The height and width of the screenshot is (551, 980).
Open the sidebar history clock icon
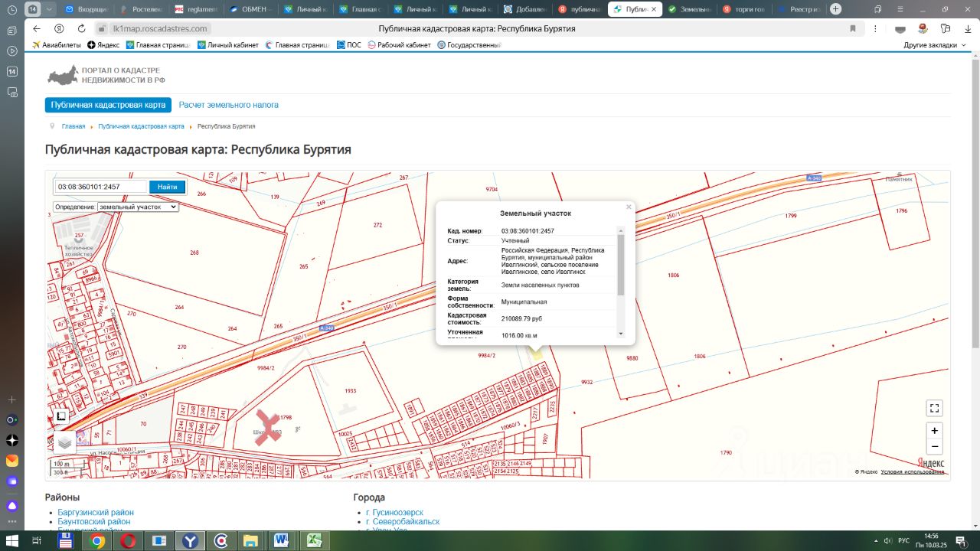12,9
